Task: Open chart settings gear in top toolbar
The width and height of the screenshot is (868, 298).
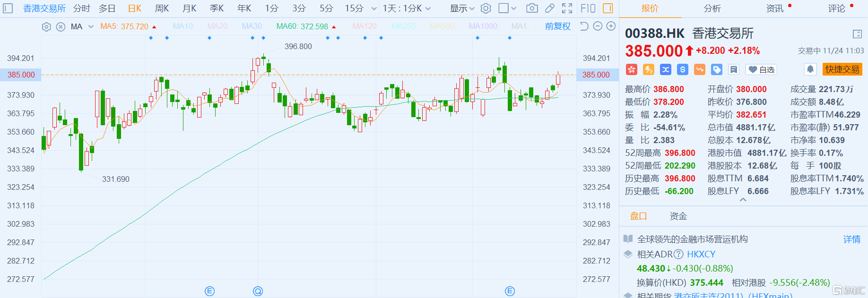Action: click(486, 8)
